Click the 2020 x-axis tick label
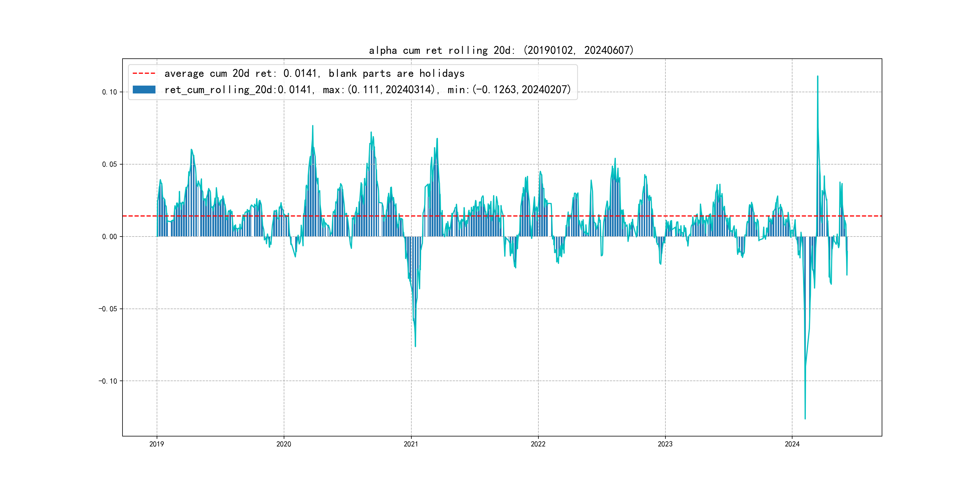This screenshot has width=980, height=490. coord(284,444)
